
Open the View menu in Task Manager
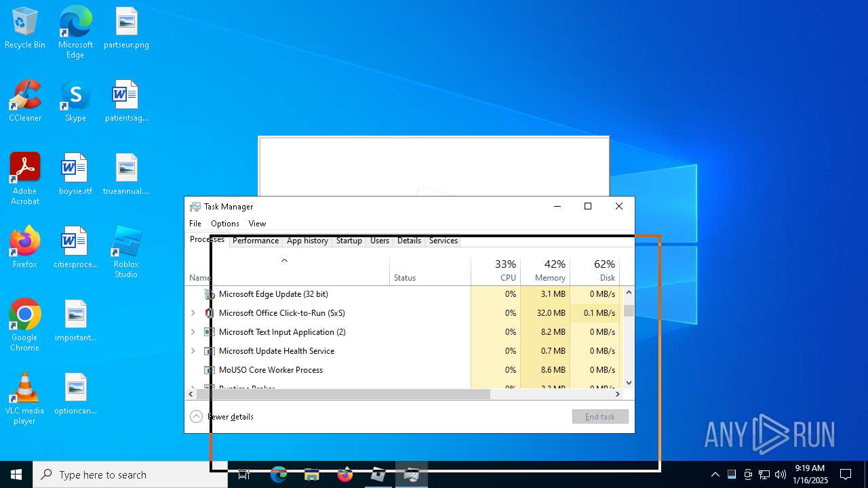[257, 224]
